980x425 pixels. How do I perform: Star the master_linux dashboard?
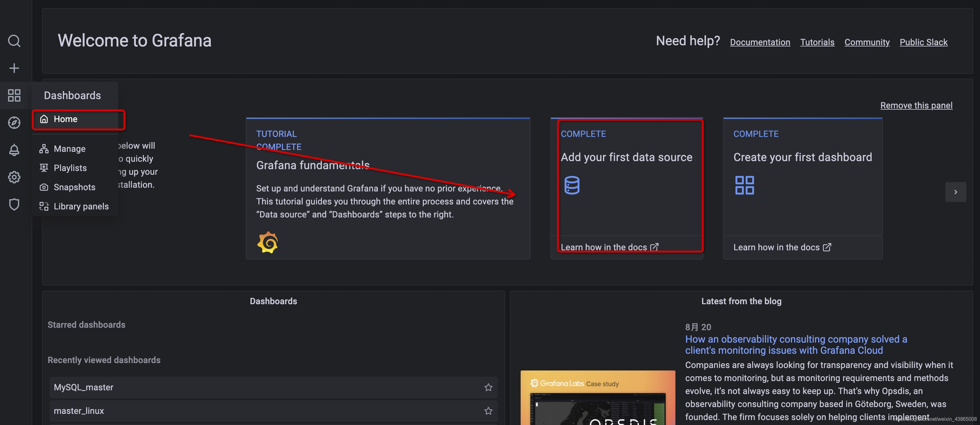(488, 411)
